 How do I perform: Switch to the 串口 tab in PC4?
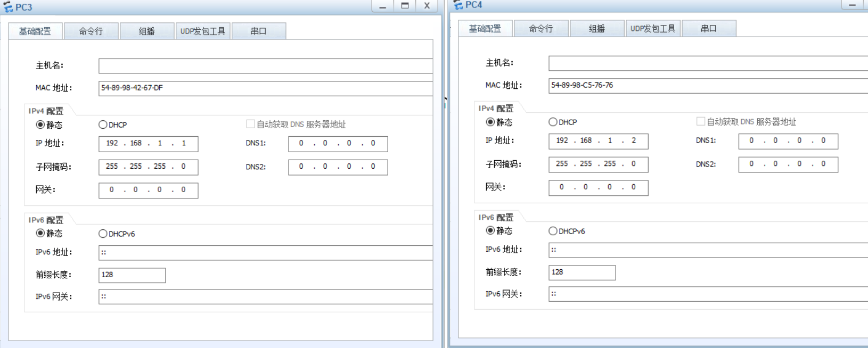709,29
